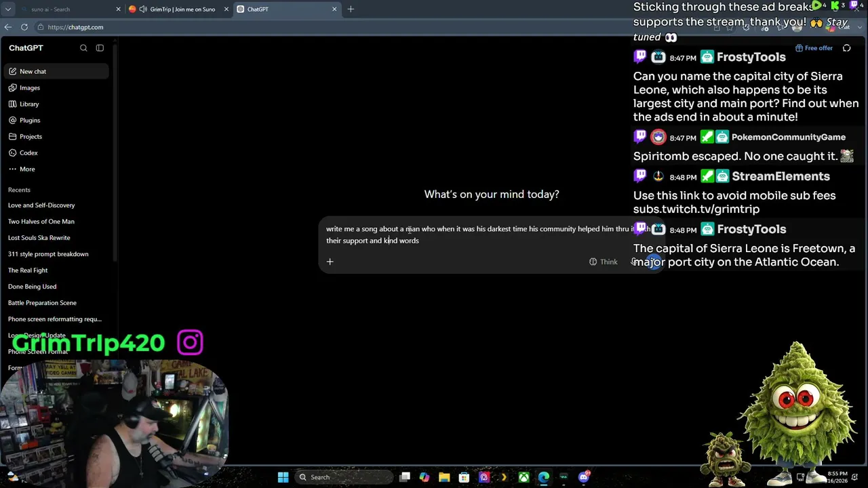
Task: Open Task View on the taskbar
Action: (x=405, y=477)
